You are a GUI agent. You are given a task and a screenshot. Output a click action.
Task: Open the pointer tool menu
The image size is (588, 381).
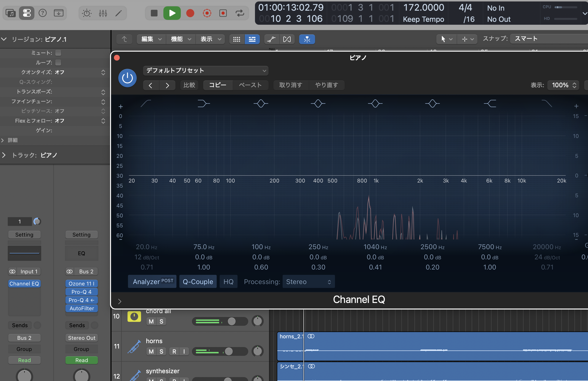446,39
